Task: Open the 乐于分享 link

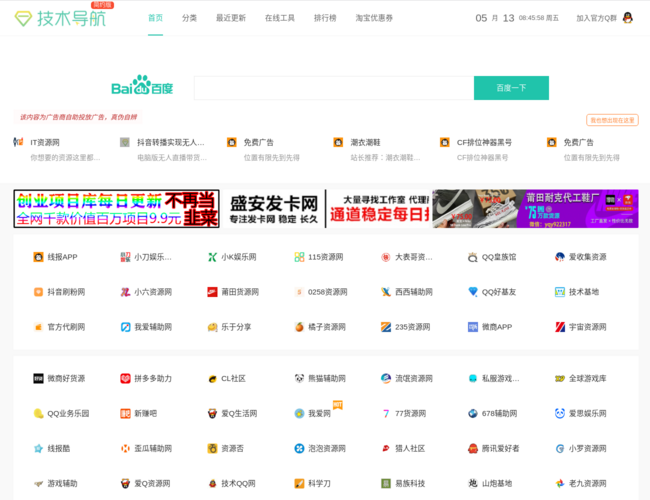Action: pyautogui.click(x=236, y=327)
